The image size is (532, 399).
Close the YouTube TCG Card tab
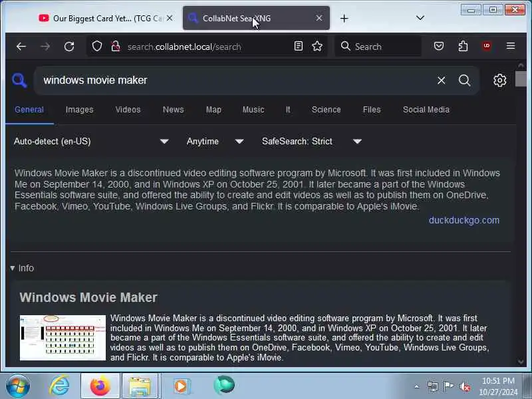tap(170, 18)
